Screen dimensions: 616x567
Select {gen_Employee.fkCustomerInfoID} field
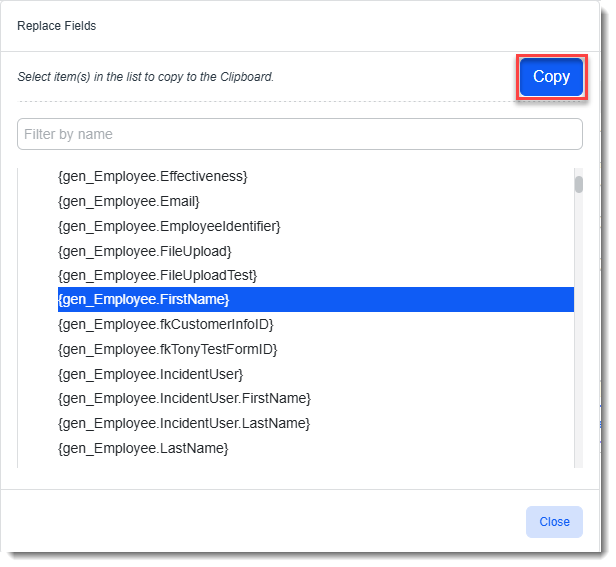pyautogui.click(x=166, y=324)
